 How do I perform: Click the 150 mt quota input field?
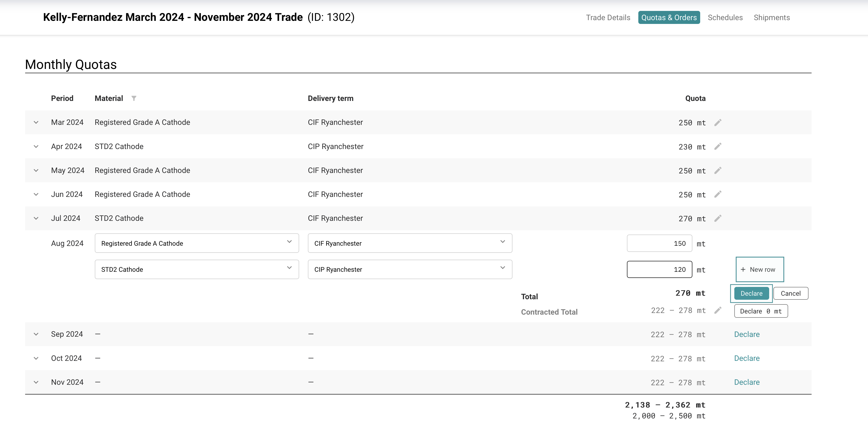[x=659, y=243]
